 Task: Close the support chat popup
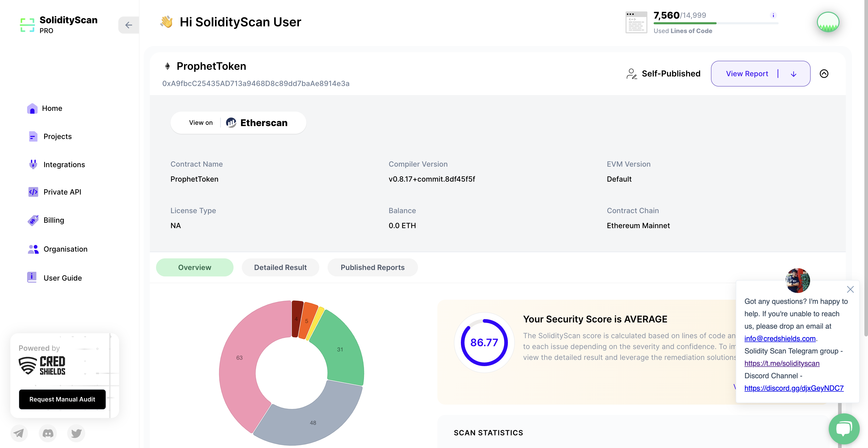(x=850, y=289)
